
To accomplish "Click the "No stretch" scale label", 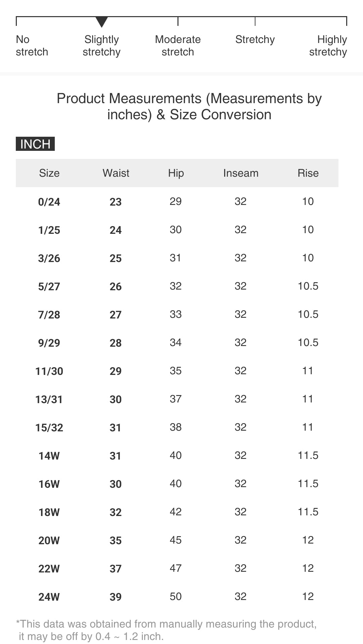I will (32, 46).
